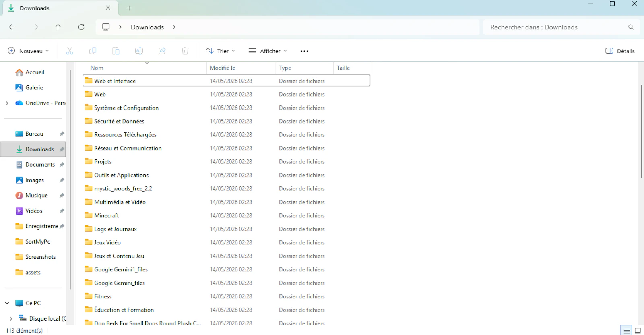Open Screenshots folder in sidebar
The width and height of the screenshot is (644, 335).
(x=40, y=257)
